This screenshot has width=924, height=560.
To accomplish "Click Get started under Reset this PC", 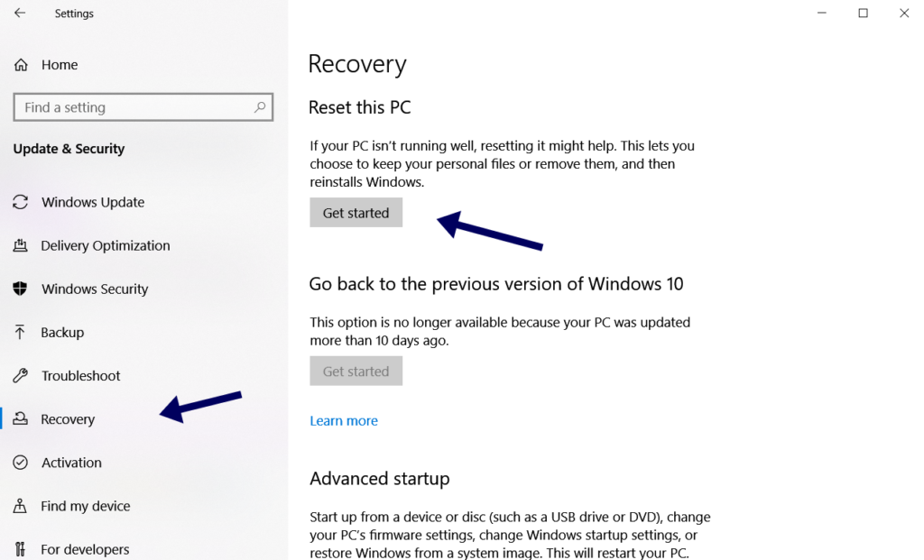I will tap(356, 212).
